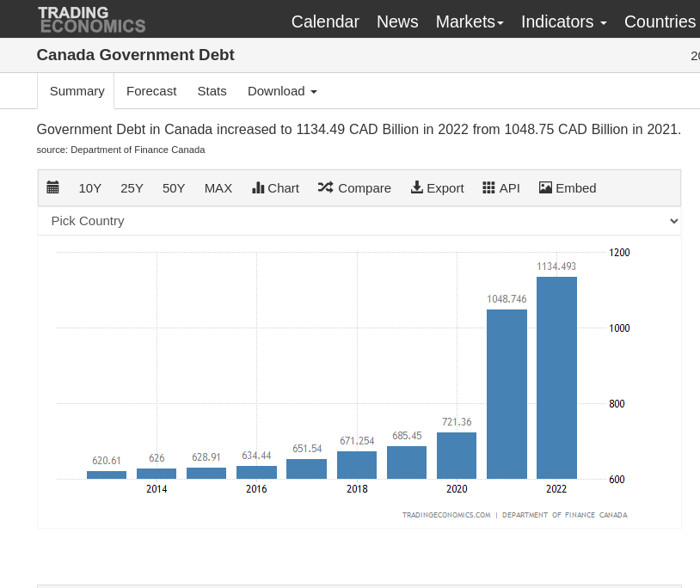Set chart range to 10Y

pos(90,187)
